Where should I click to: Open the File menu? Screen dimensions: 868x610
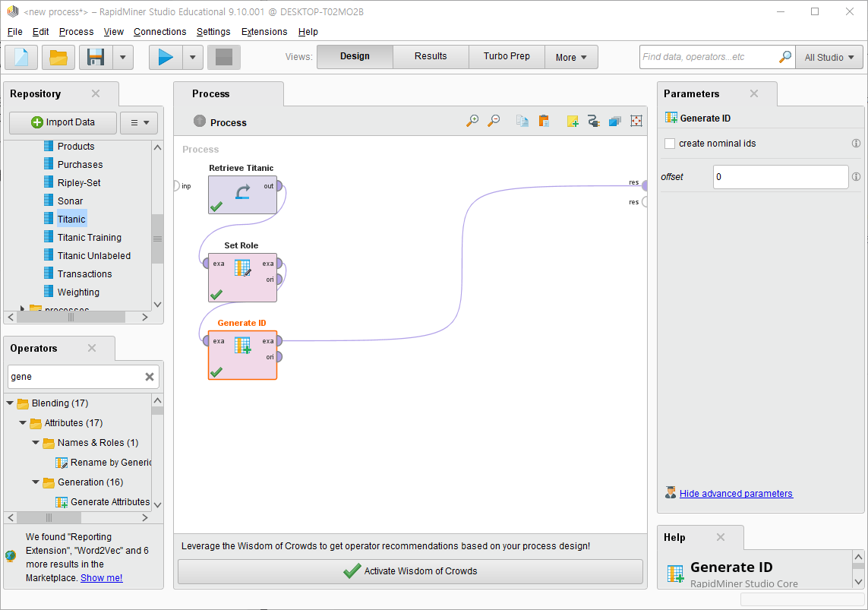coord(15,32)
